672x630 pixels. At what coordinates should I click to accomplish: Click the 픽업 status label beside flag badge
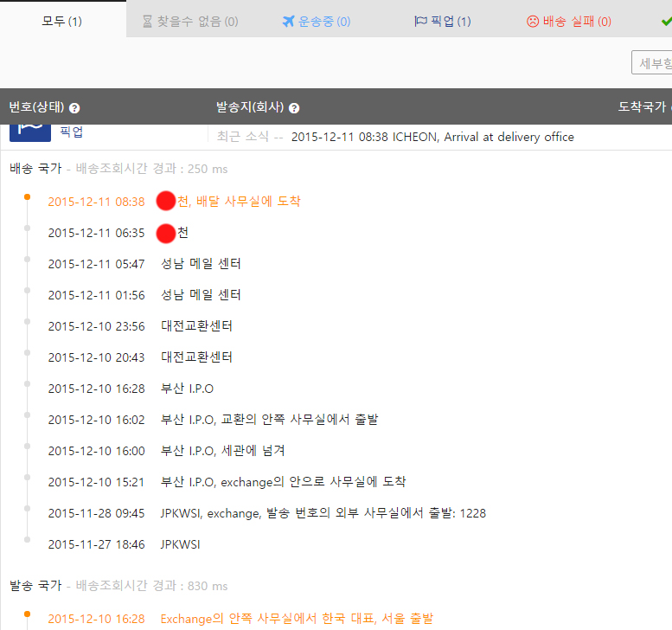(72, 132)
